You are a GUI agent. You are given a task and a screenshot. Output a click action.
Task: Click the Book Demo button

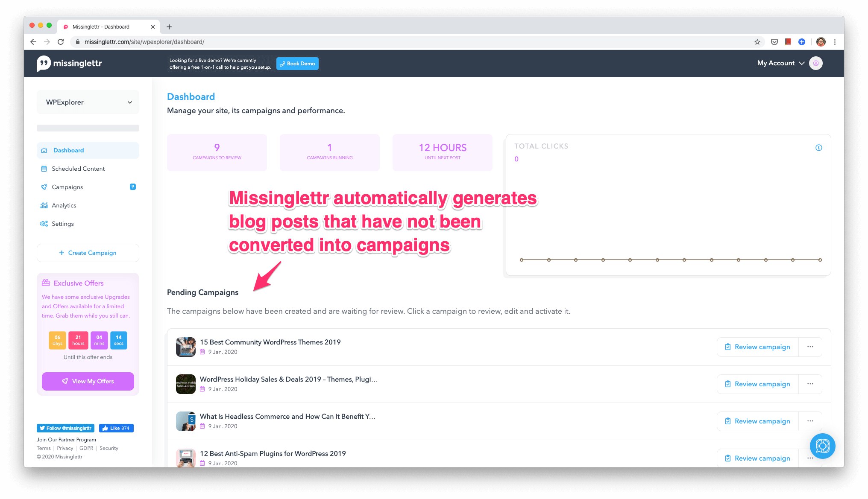296,63
